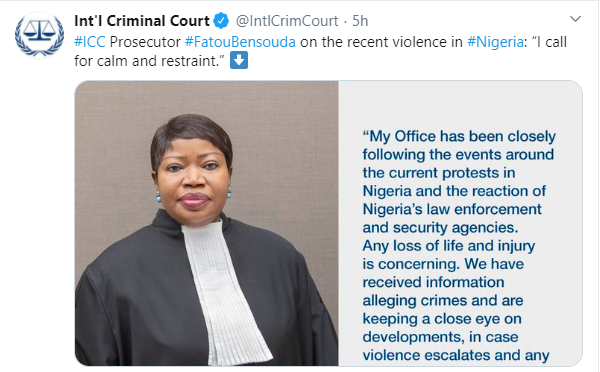This screenshot has height=372, width=600.
Task: Open the 5h tweet timestamp
Action: point(360,21)
